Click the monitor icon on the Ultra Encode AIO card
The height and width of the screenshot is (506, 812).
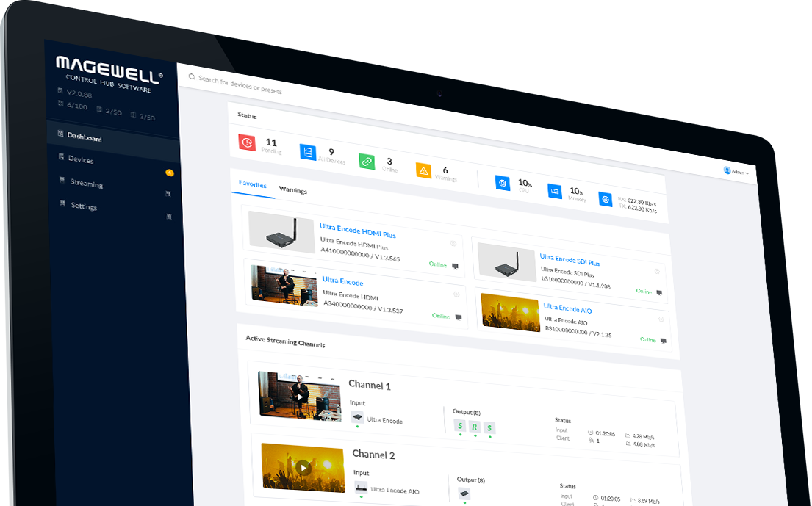tap(664, 341)
